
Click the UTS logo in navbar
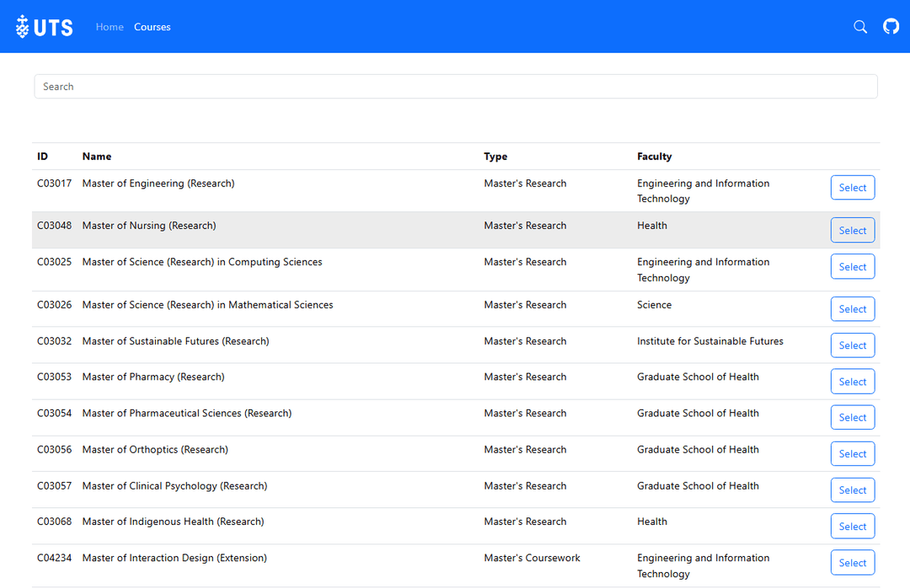[45, 27]
